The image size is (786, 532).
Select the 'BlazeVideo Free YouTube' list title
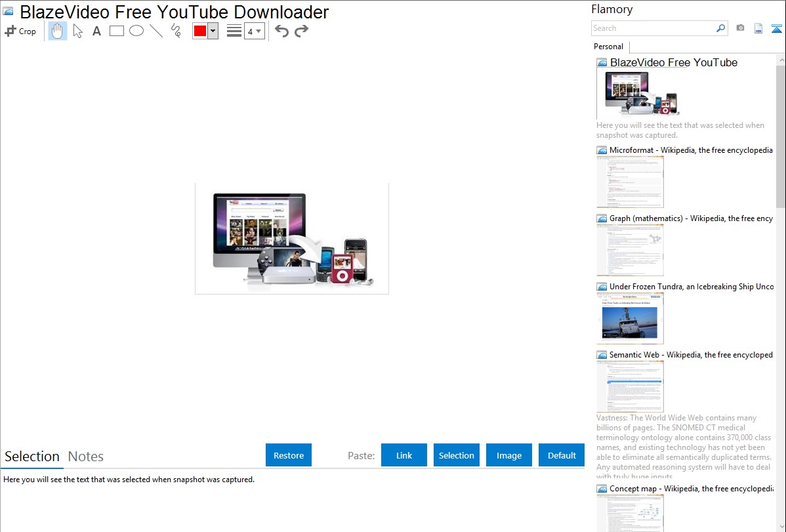[x=674, y=63]
